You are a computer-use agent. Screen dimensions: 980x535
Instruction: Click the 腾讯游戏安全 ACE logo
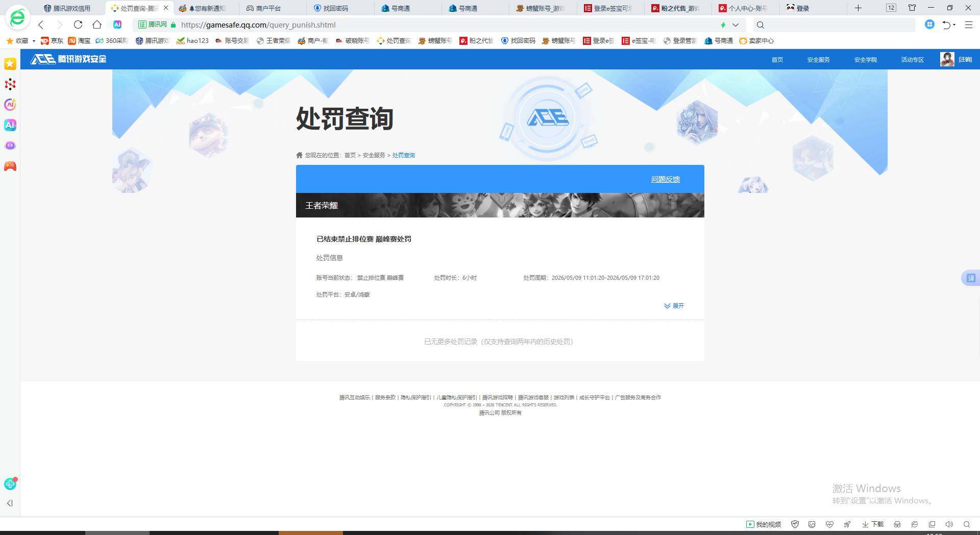point(68,59)
